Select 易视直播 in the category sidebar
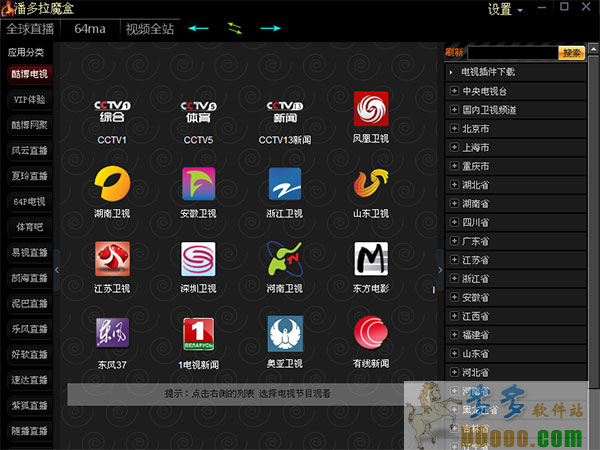This screenshot has width=600, height=450. click(29, 253)
